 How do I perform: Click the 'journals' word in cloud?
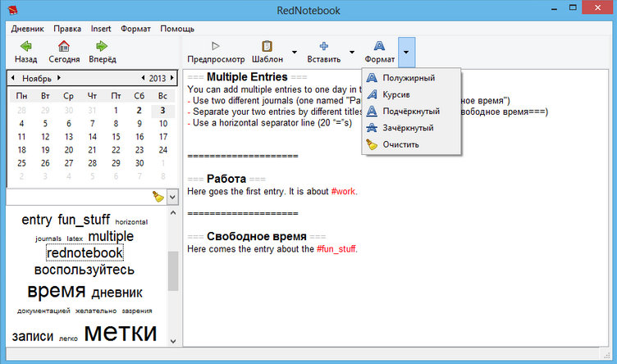click(48, 239)
